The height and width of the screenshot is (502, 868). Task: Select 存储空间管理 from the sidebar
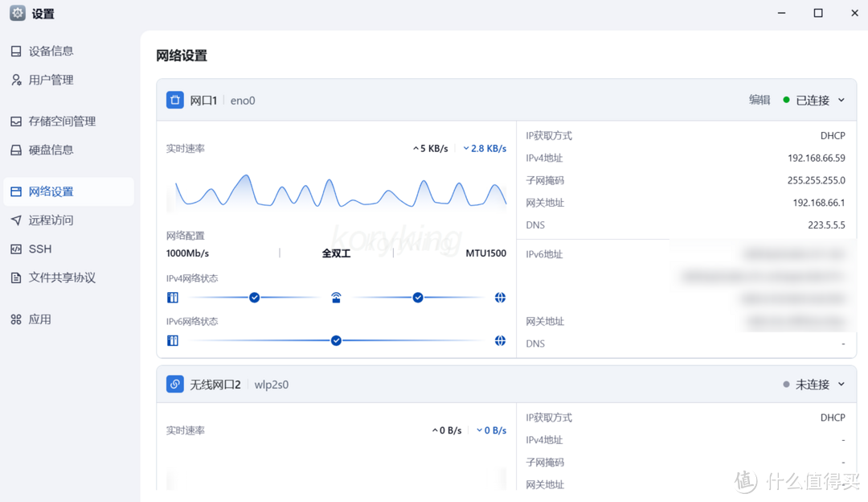(62, 121)
